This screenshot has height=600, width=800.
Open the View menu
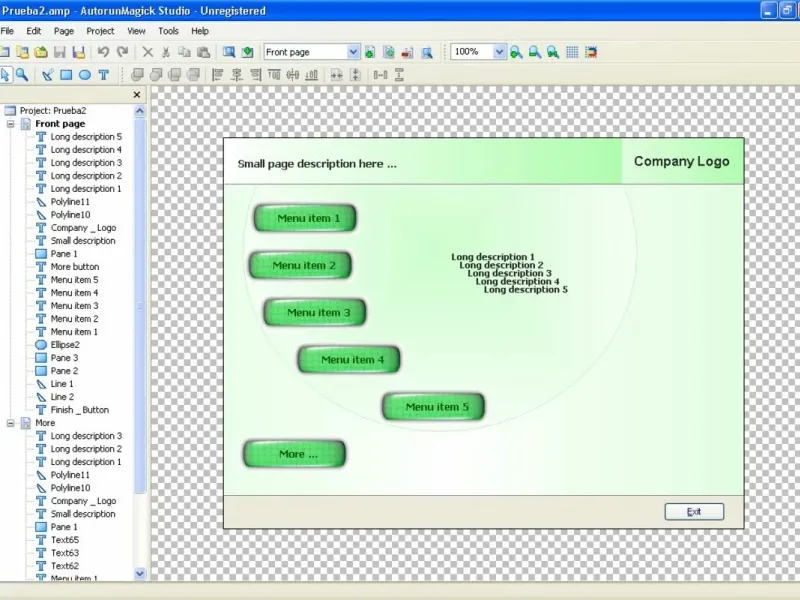136,31
